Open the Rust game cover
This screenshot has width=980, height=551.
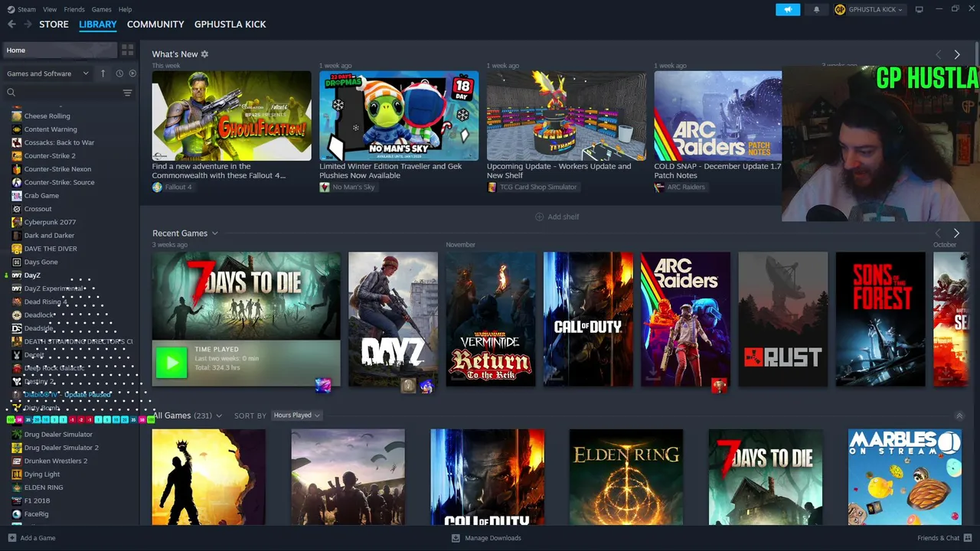pyautogui.click(x=783, y=319)
